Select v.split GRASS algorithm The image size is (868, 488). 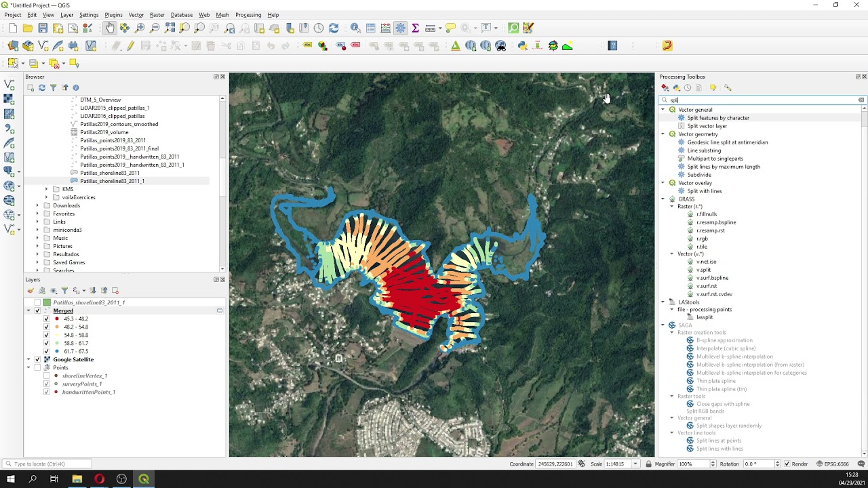coord(703,270)
